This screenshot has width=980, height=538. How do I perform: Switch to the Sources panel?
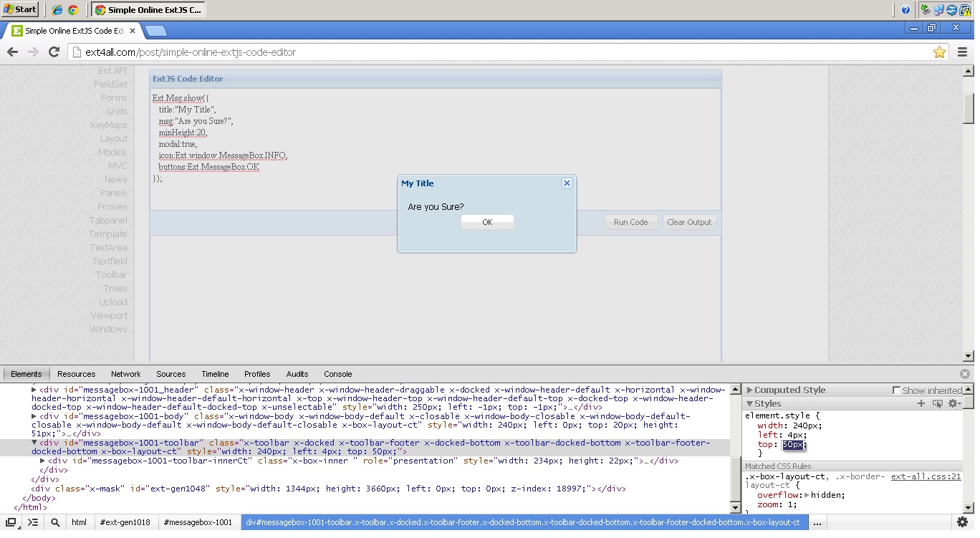(171, 374)
